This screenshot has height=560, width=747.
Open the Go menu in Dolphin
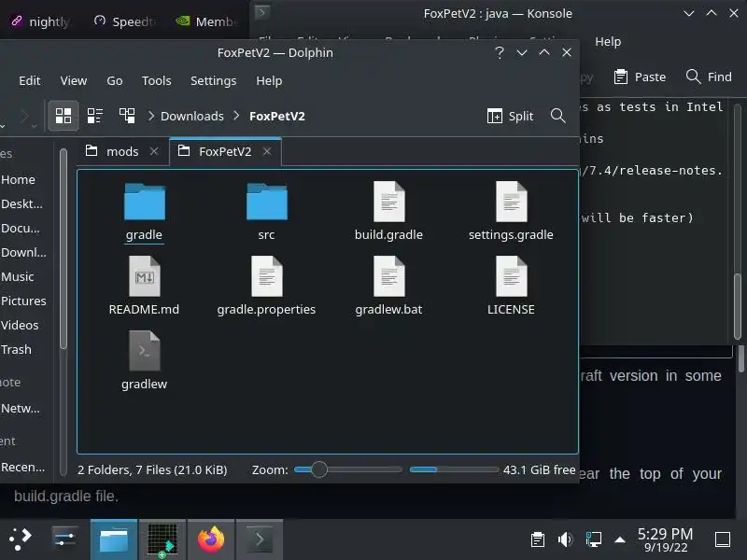[114, 80]
